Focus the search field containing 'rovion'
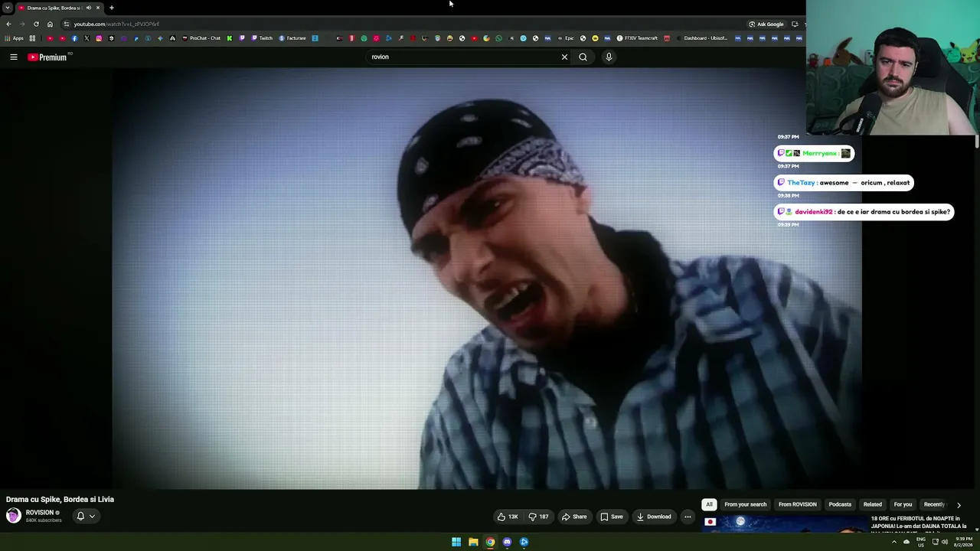Viewport: 980px width, 551px height. click(x=463, y=57)
